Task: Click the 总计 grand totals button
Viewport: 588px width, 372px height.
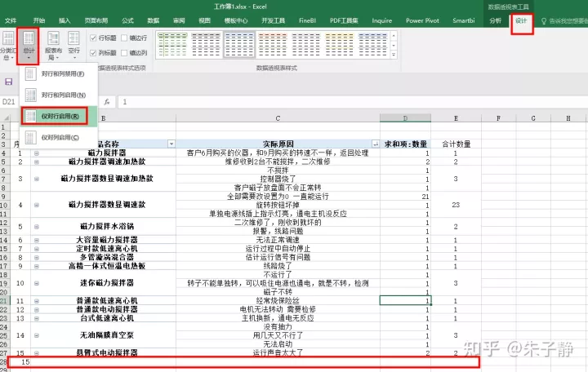Action: tap(29, 46)
